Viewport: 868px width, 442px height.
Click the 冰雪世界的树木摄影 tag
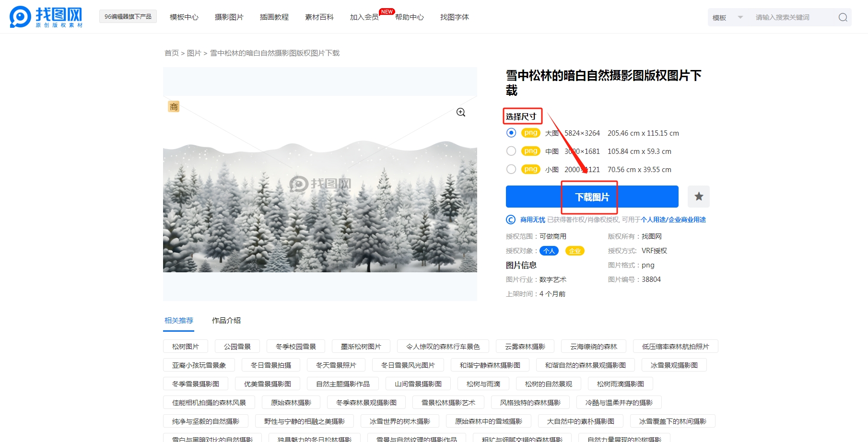(x=400, y=421)
